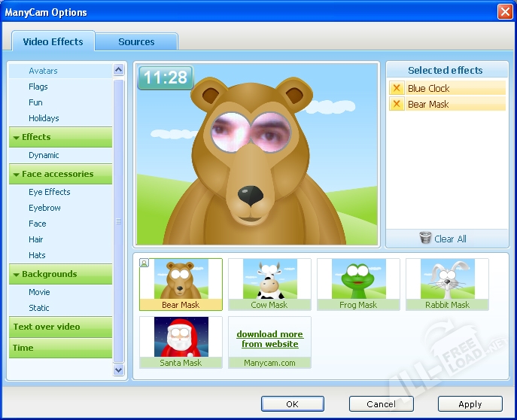Remove Bear Mask effect with X icon

pyautogui.click(x=397, y=105)
